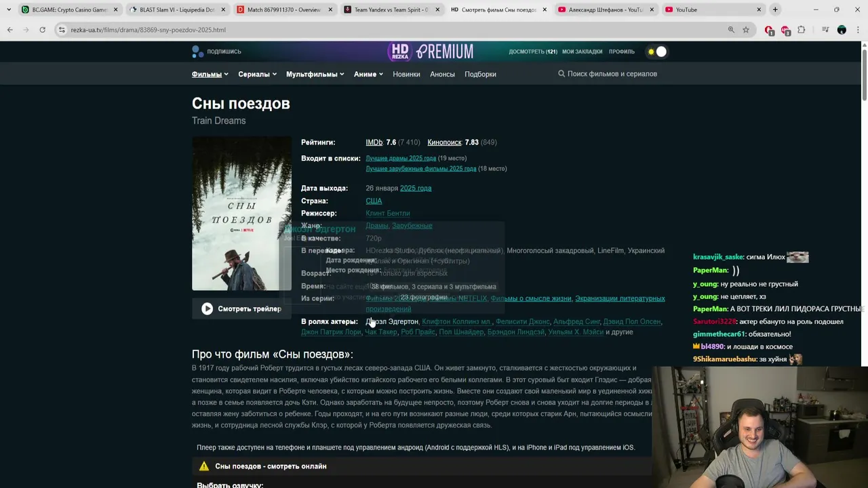The height and width of the screenshot is (488, 868).
Task: Open Лучшие драмы 2025 года list
Action: [x=401, y=159]
